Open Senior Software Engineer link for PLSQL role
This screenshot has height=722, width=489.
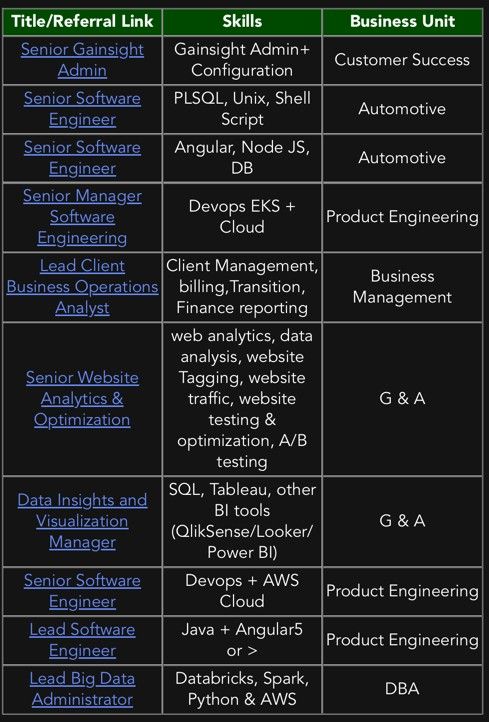coord(82,109)
